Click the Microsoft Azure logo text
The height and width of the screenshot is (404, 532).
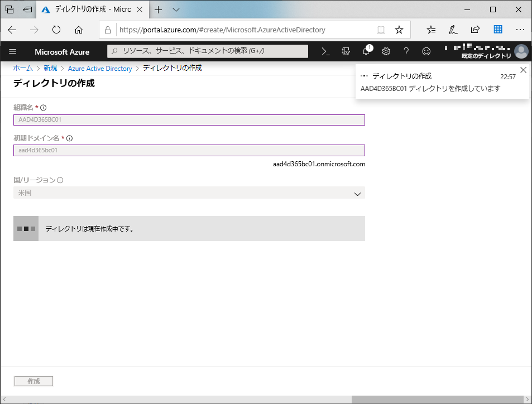62,52
